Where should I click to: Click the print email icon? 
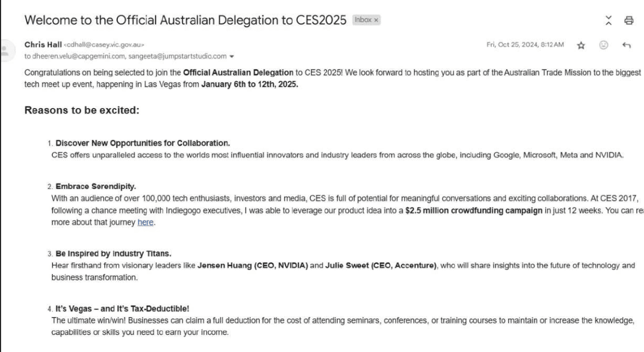pos(629,20)
